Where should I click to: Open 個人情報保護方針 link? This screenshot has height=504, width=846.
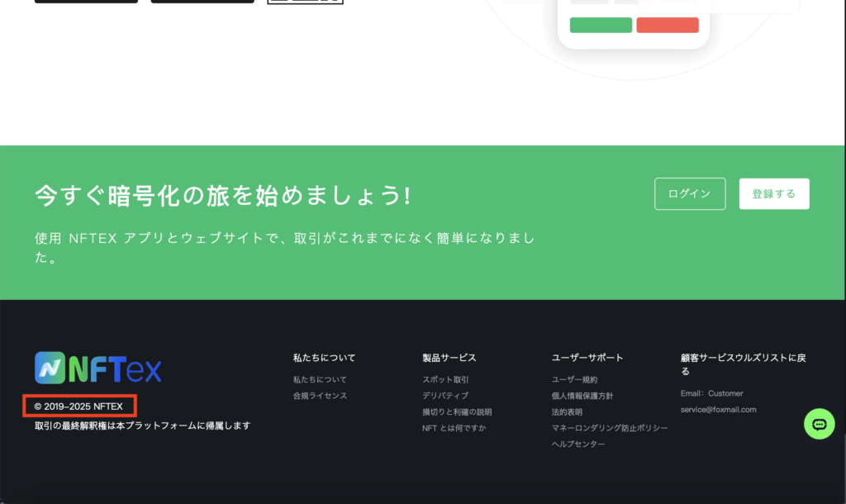click(x=582, y=396)
